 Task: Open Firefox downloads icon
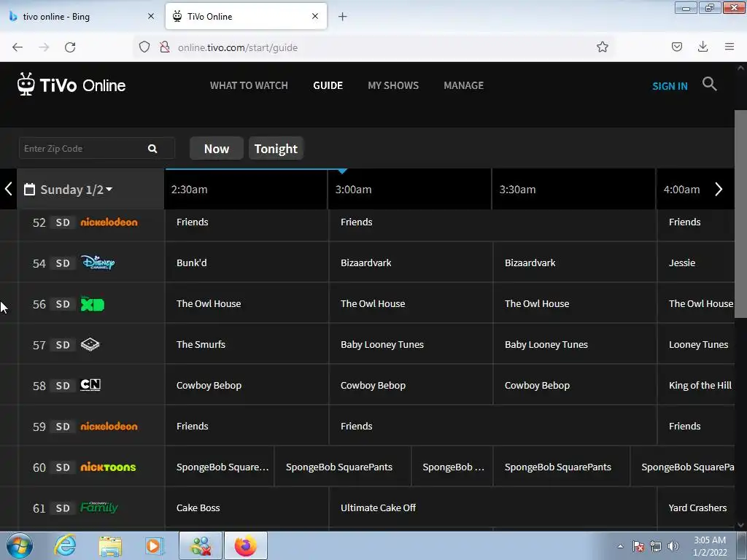click(703, 47)
